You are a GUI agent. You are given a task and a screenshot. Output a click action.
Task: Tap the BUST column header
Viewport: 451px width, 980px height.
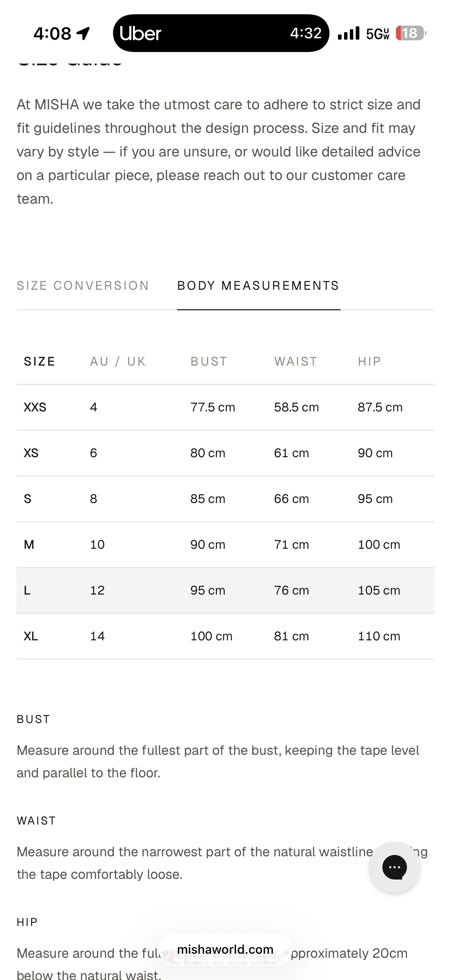(x=209, y=361)
